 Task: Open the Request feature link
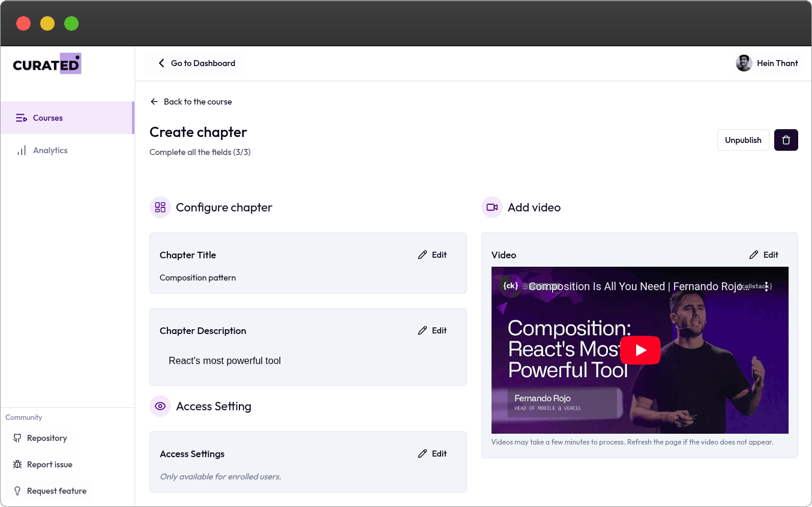(x=56, y=491)
